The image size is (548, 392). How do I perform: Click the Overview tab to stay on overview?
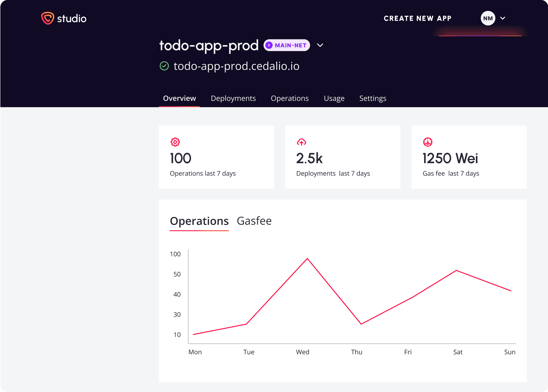(179, 98)
